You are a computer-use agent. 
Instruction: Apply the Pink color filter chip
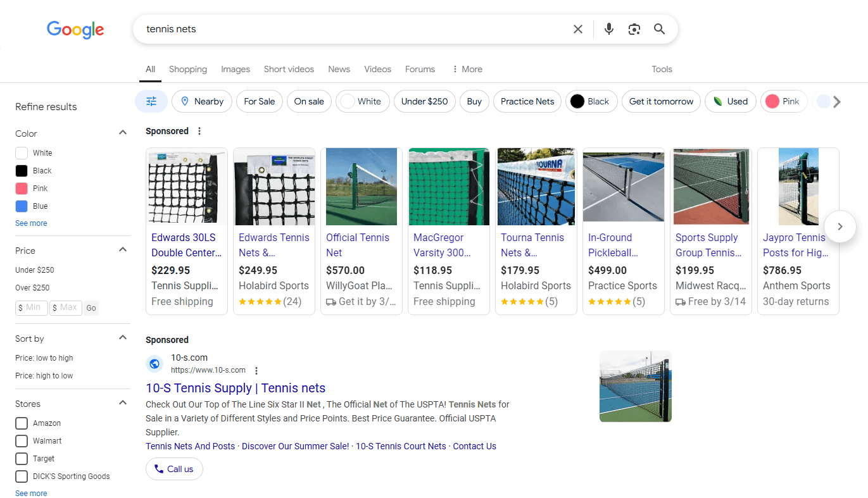point(784,101)
